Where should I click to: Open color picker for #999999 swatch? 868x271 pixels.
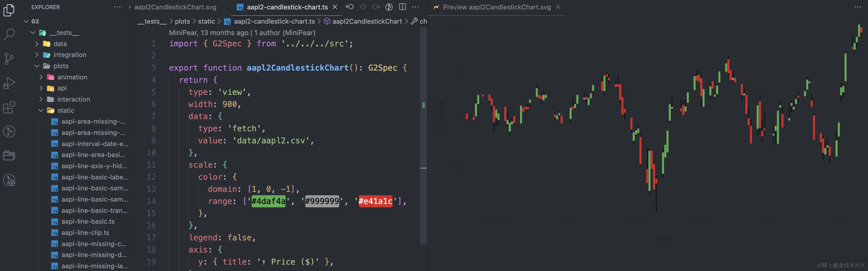coord(322,201)
